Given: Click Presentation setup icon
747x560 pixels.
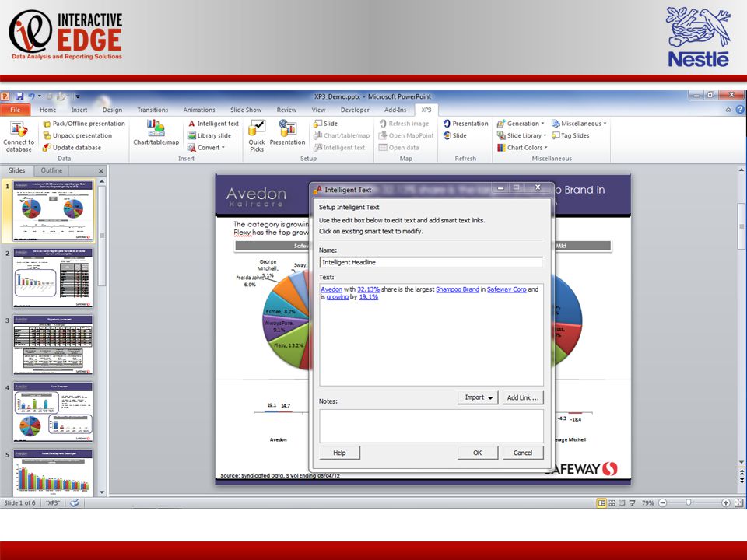Looking at the screenshot, I should tap(287, 133).
